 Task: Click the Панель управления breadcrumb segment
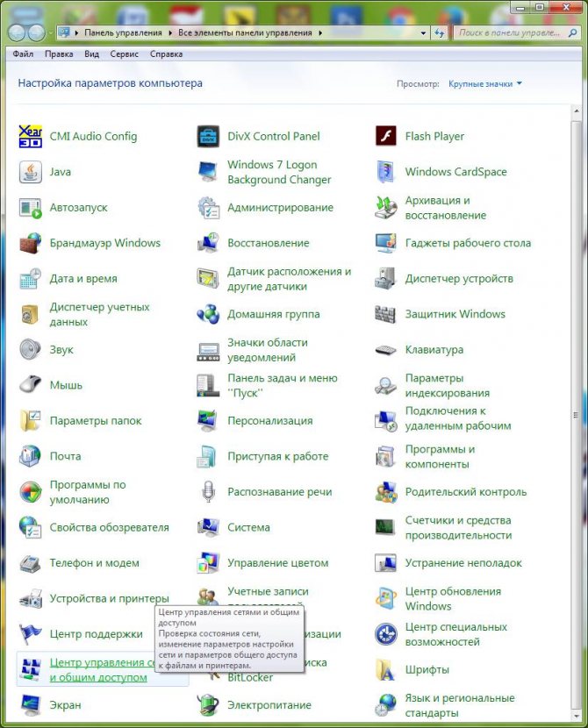tap(123, 33)
